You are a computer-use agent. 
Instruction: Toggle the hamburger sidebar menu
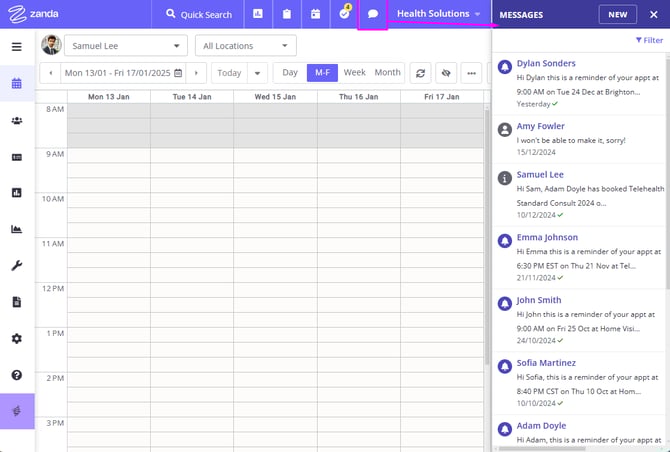click(x=17, y=46)
